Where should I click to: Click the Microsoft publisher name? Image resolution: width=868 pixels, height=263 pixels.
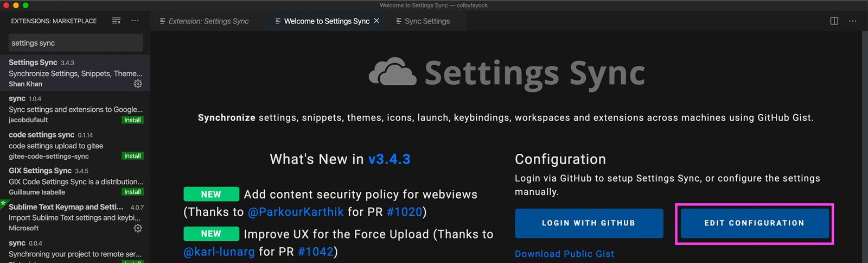pyautogui.click(x=24, y=228)
